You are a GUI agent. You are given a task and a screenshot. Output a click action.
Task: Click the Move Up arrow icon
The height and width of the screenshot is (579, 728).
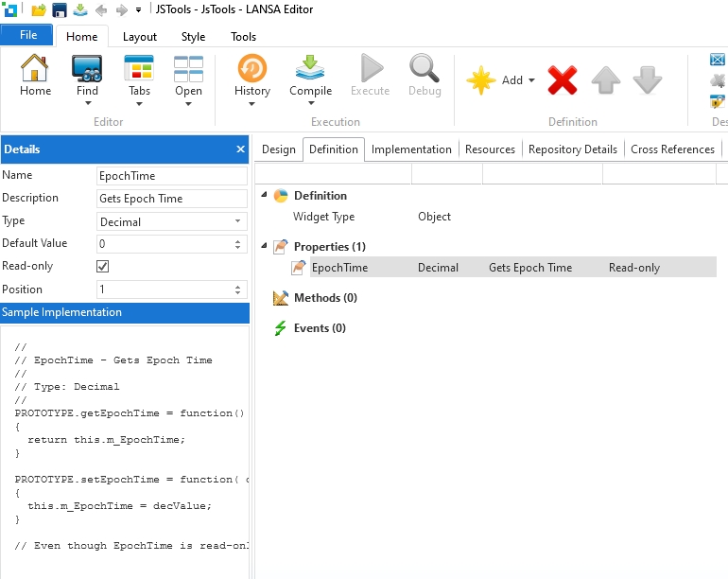605,80
